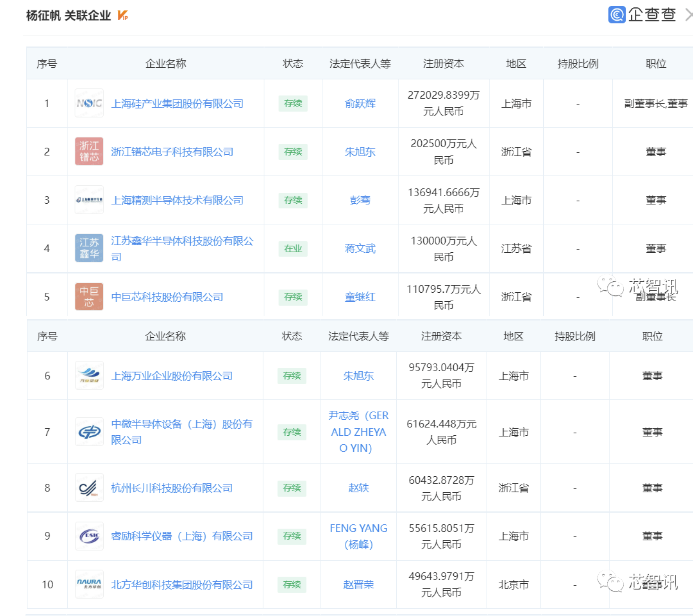
Task: Click the VIP badge next to 关联企业
Action: (122, 16)
